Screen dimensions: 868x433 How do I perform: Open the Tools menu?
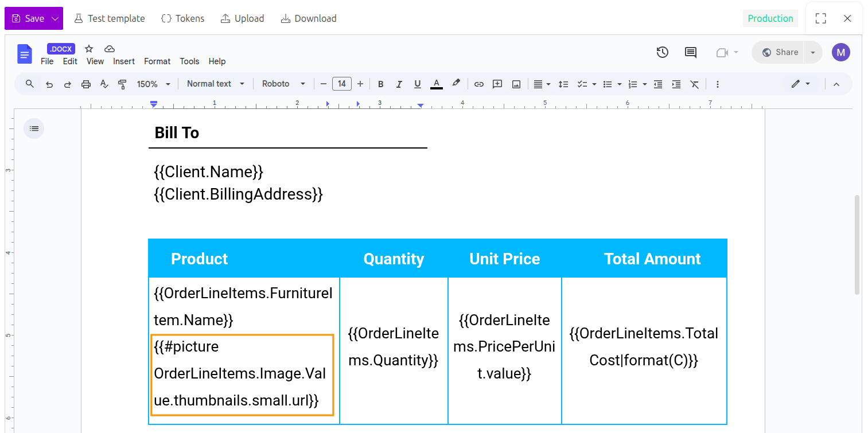coord(189,61)
